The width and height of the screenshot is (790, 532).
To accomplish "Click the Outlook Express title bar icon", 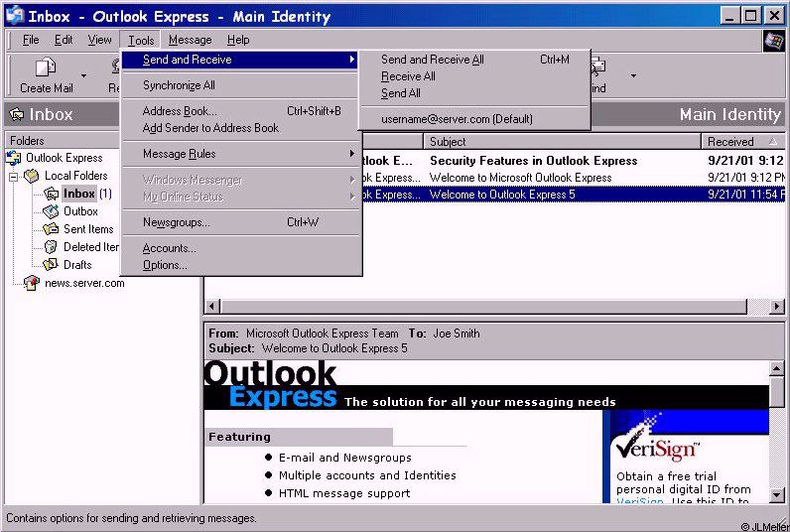I will [x=15, y=16].
